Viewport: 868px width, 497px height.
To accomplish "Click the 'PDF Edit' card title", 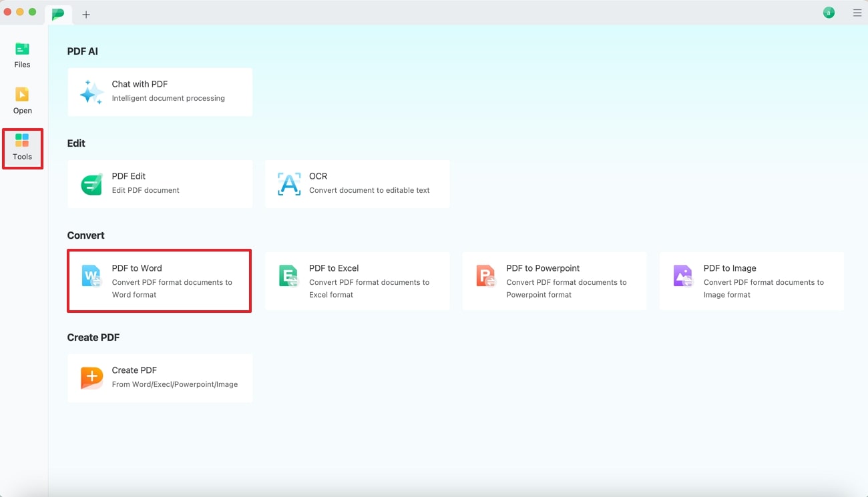I will pos(129,176).
